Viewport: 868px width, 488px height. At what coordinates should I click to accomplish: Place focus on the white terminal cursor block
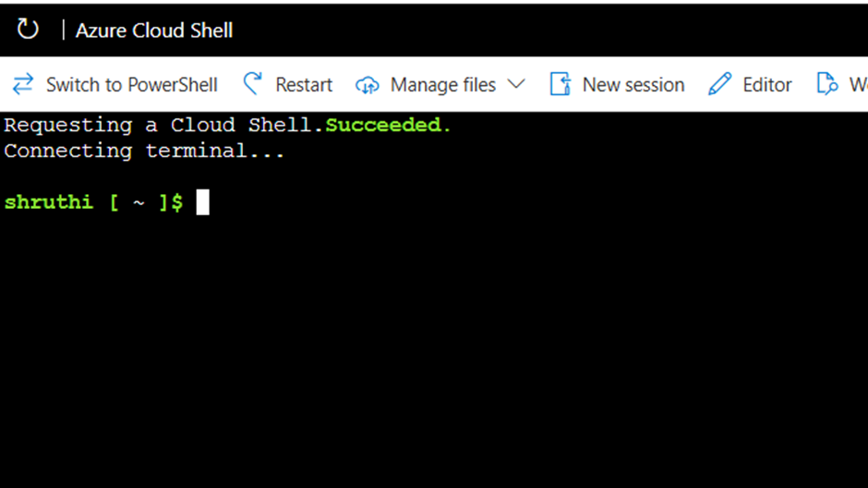(202, 202)
